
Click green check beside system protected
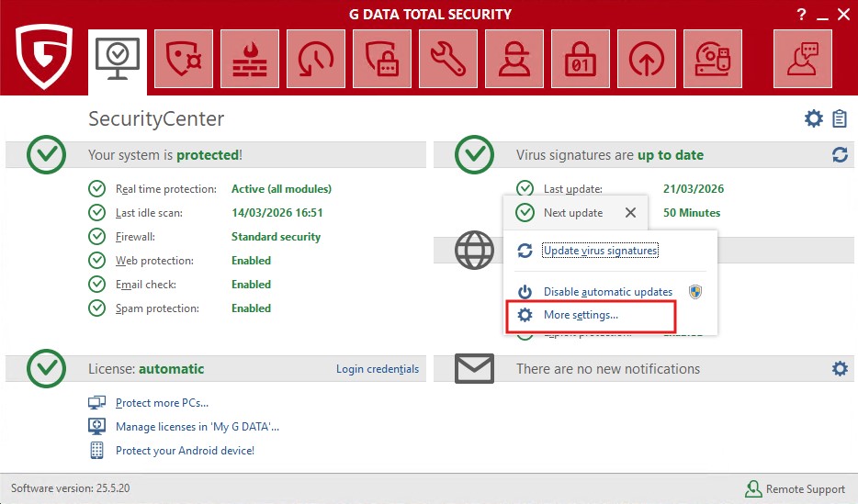coord(47,155)
